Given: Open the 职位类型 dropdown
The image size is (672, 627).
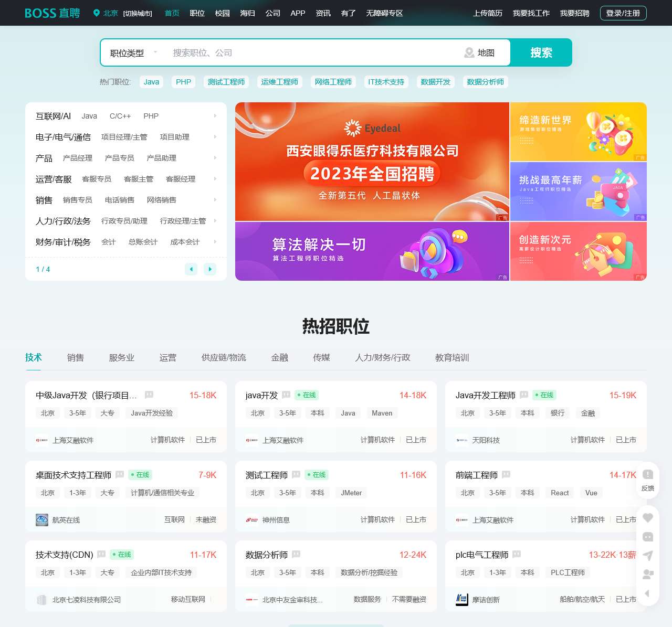Looking at the screenshot, I should (x=132, y=52).
